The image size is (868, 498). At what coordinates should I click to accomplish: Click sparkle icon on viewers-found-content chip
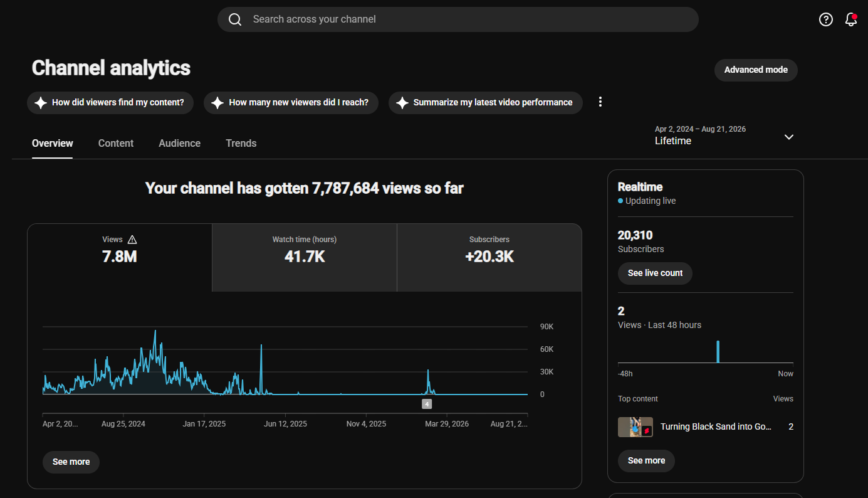pyautogui.click(x=41, y=103)
